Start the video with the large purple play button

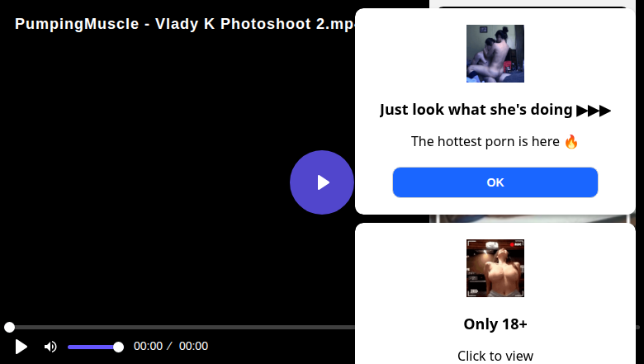tap(322, 182)
